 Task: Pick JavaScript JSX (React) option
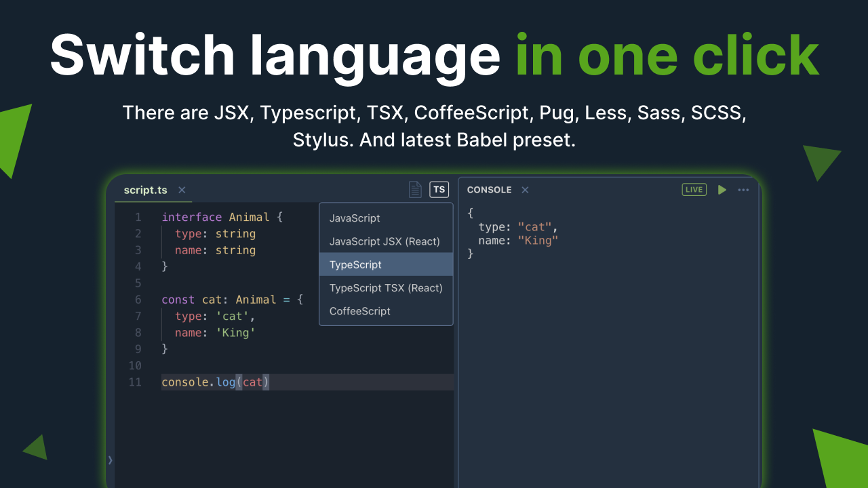click(384, 241)
